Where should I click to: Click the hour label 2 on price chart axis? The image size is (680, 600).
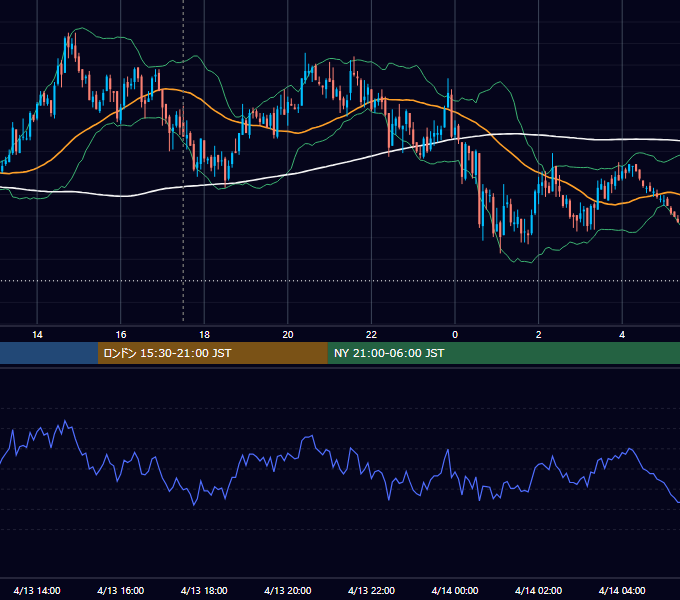[x=538, y=335]
